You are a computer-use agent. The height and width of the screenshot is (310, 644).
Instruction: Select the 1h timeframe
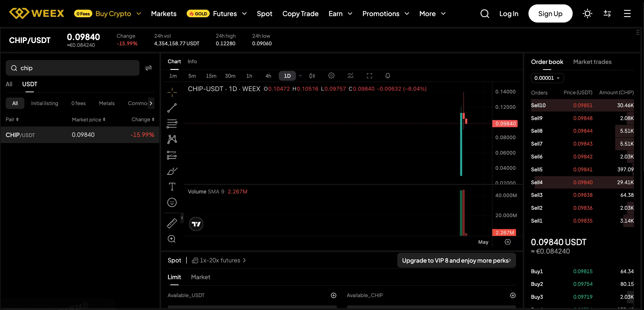pos(249,76)
